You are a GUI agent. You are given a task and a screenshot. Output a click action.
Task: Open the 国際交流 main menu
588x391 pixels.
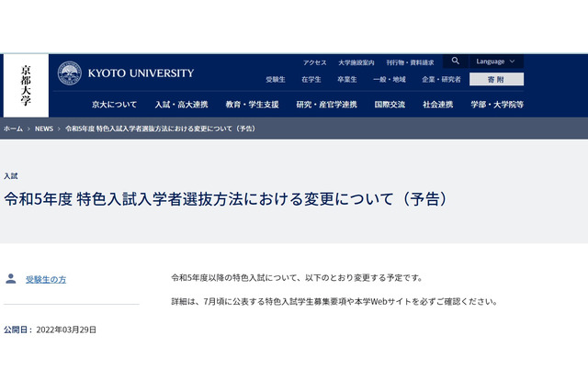click(x=390, y=105)
